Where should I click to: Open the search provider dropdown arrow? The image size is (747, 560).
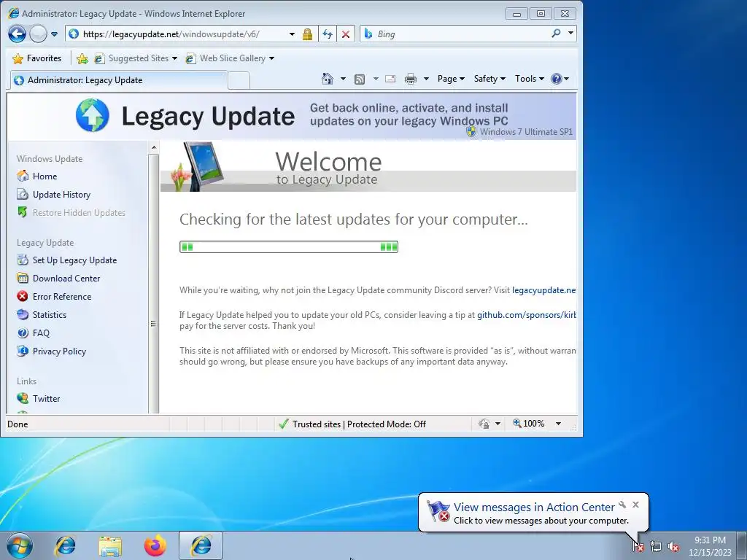[570, 34]
